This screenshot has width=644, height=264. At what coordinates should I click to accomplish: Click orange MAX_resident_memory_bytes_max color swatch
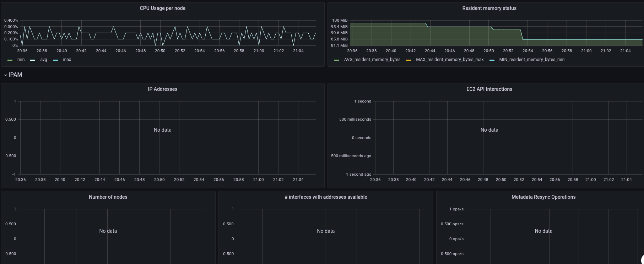click(x=408, y=60)
